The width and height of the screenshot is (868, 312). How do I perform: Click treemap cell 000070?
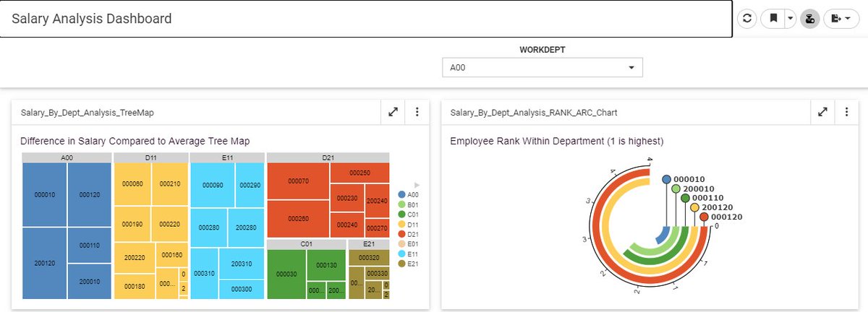(x=298, y=181)
